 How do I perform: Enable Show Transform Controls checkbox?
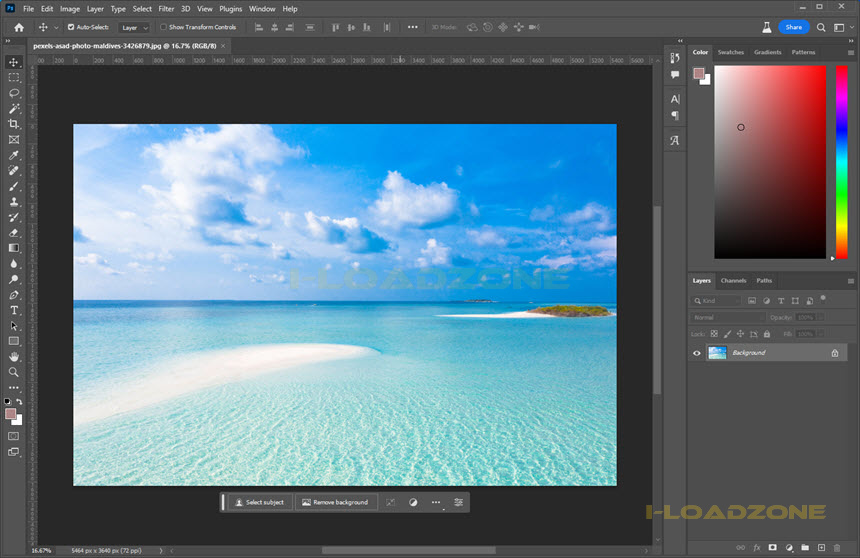coord(163,27)
